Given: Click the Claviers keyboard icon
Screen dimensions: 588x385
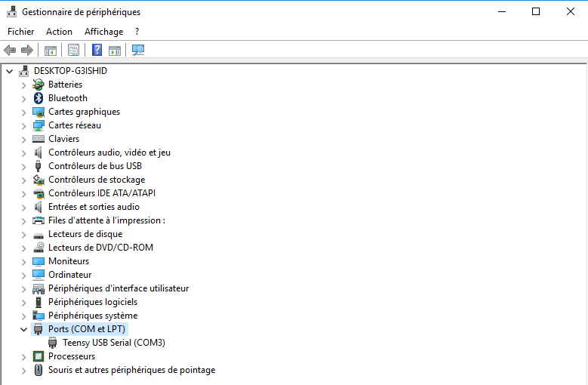Looking at the screenshot, I should coord(38,139).
